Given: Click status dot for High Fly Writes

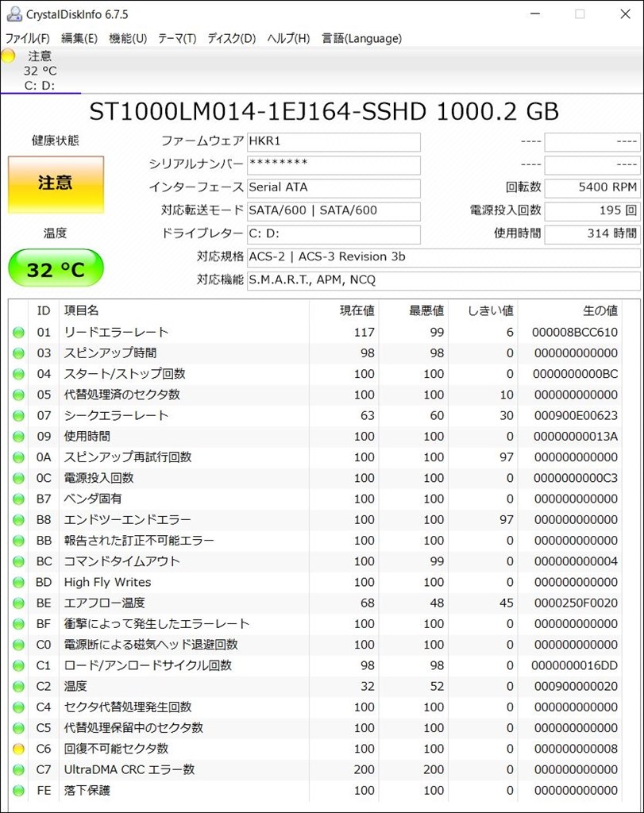Looking at the screenshot, I should [x=19, y=582].
